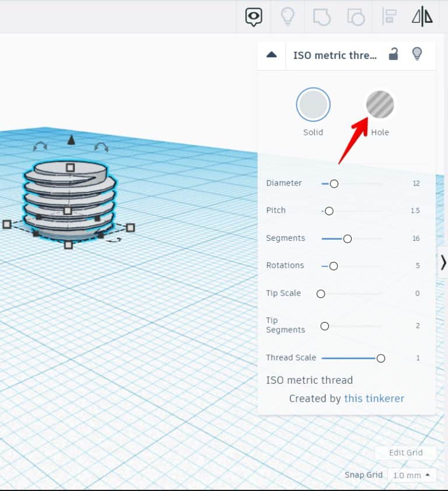Click the Edit Grid button
This screenshot has width=448, height=491.
(405, 453)
